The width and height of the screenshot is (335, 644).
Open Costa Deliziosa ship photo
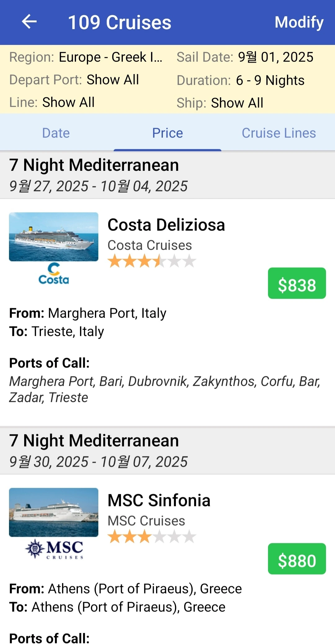(54, 237)
